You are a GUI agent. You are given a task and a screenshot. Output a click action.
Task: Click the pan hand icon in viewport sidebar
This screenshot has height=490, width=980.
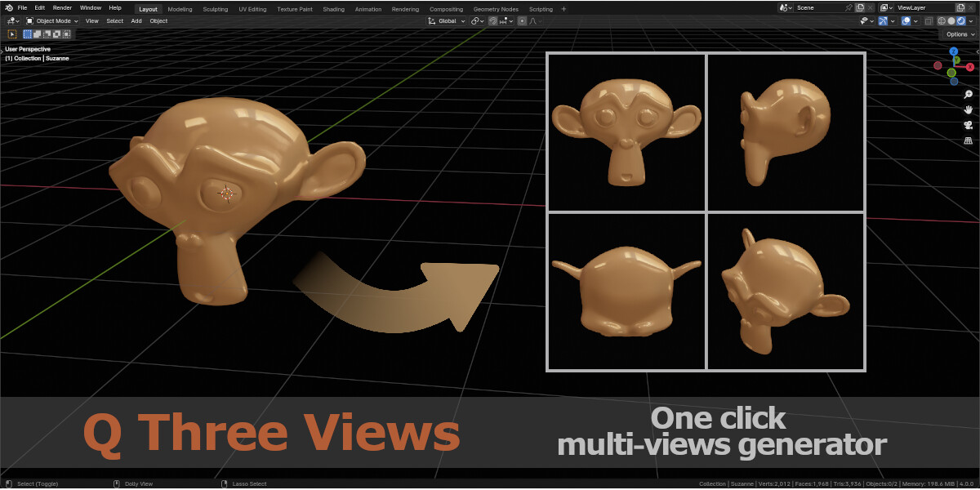[969, 109]
